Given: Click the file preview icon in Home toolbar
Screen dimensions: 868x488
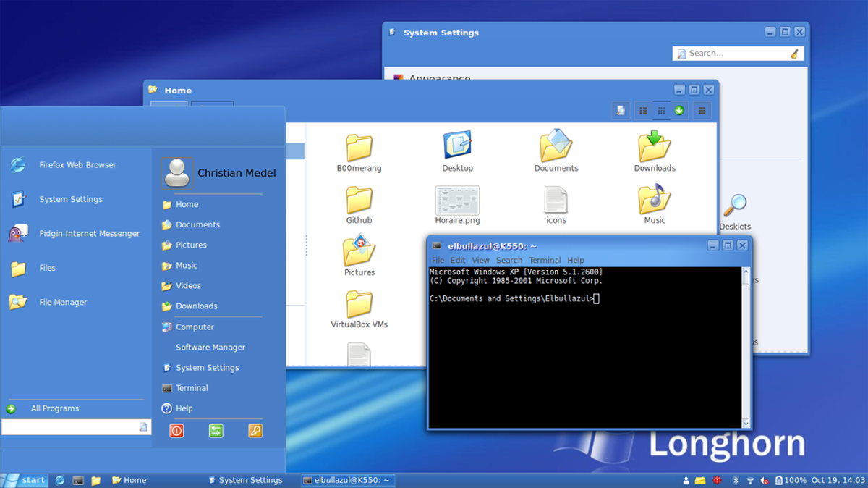Looking at the screenshot, I should [621, 110].
